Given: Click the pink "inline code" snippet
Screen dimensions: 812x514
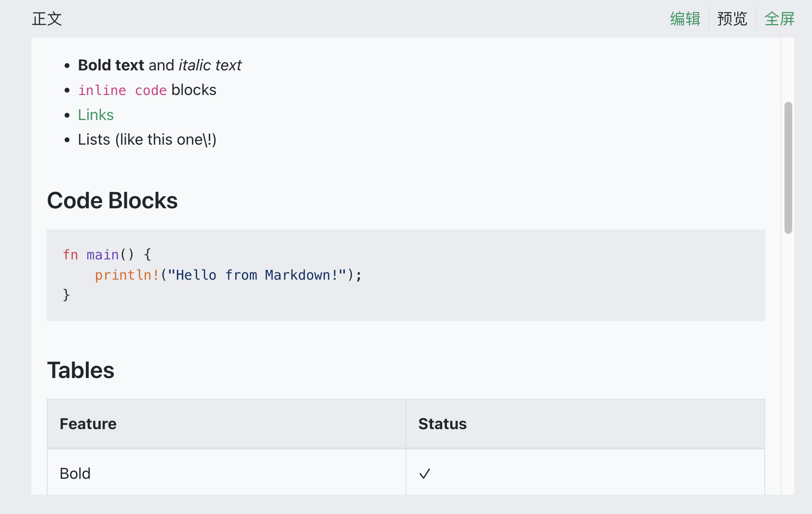Looking at the screenshot, I should pos(122,90).
